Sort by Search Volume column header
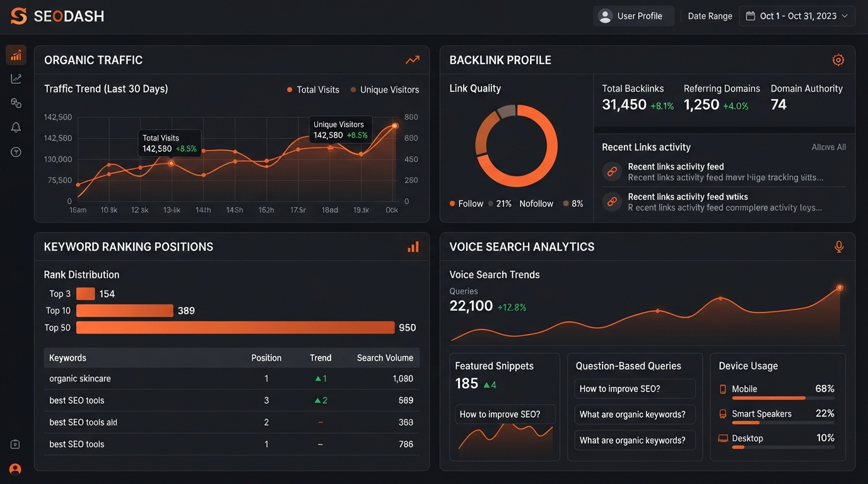The width and height of the screenshot is (868, 484). coord(385,358)
